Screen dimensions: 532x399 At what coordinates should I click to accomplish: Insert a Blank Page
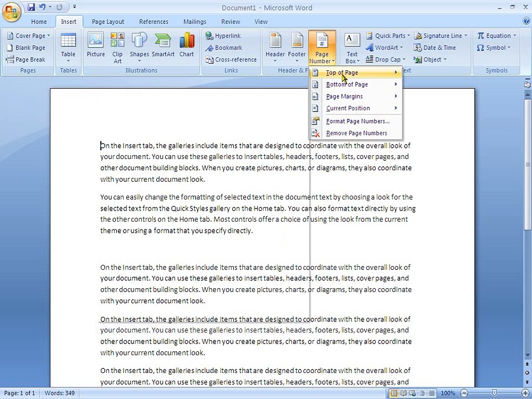[x=26, y=48]
